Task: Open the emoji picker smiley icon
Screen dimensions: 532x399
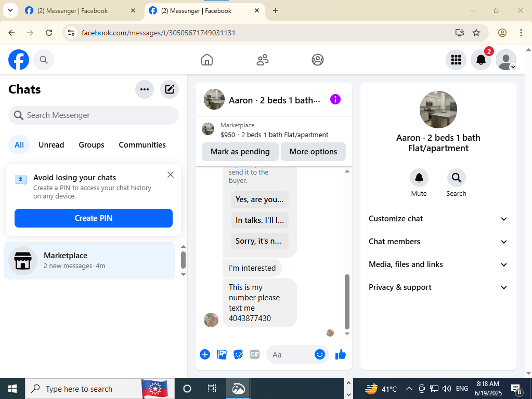Action: 320,354
